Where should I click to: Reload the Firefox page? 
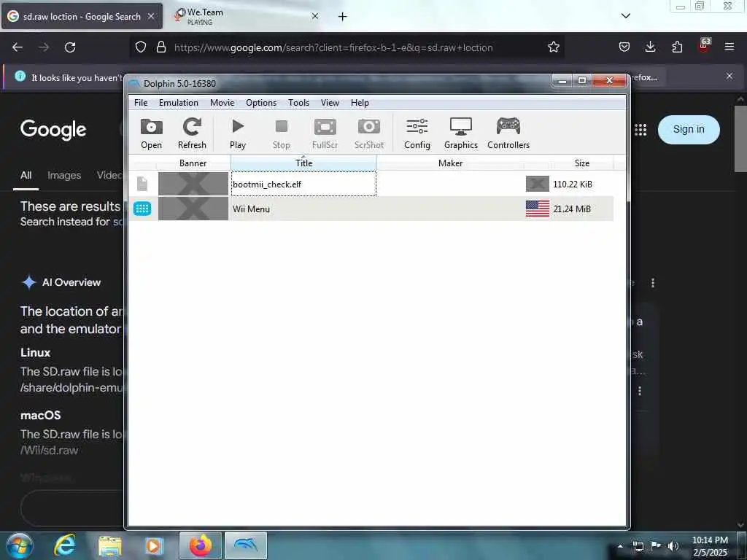coord(70,47)
